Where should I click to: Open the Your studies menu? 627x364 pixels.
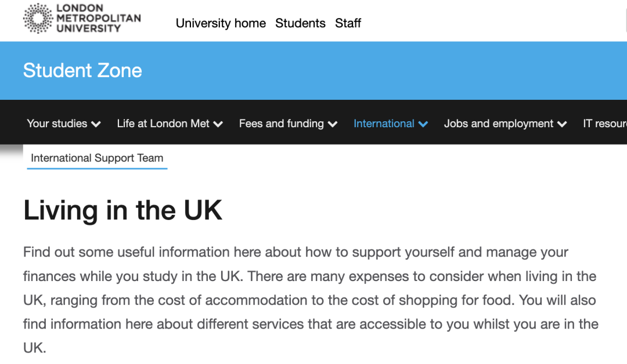pyautogui.click(x=57, y=124)
